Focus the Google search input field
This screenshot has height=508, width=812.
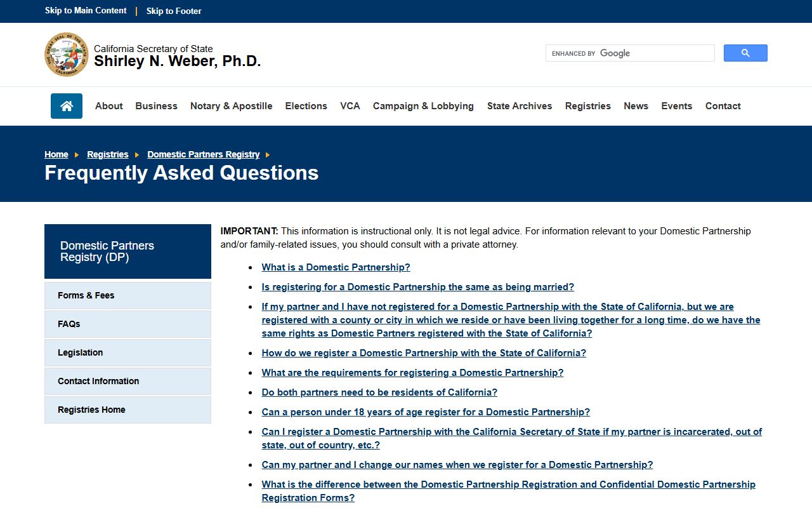(x=630, y=53)
